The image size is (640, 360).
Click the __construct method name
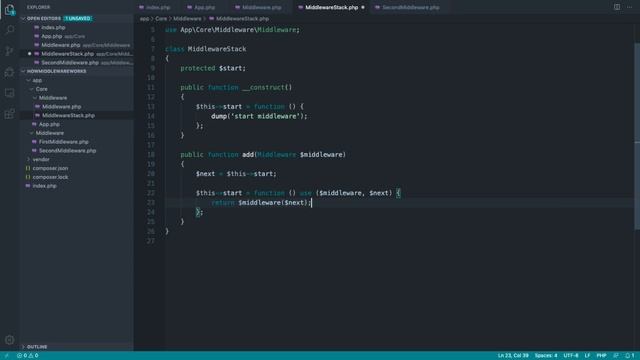point(263,87)
